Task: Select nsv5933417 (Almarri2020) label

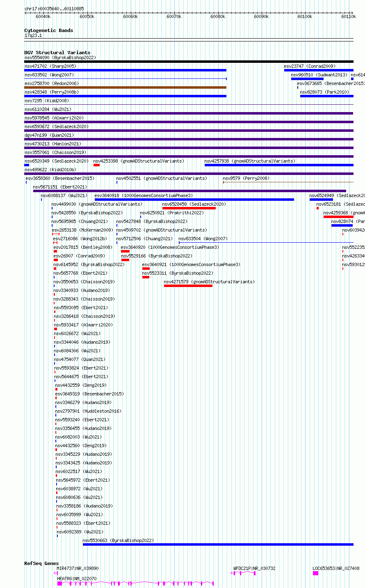Action: [x=84, y=325]
